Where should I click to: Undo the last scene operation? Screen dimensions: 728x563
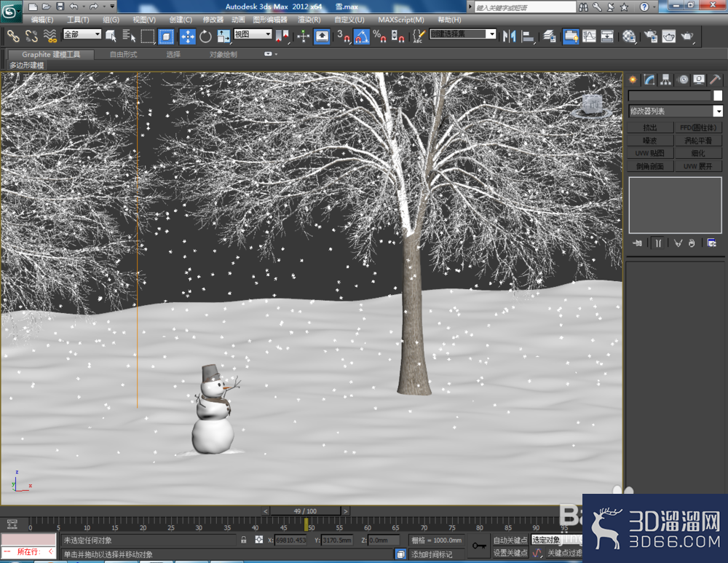(74, 7)
